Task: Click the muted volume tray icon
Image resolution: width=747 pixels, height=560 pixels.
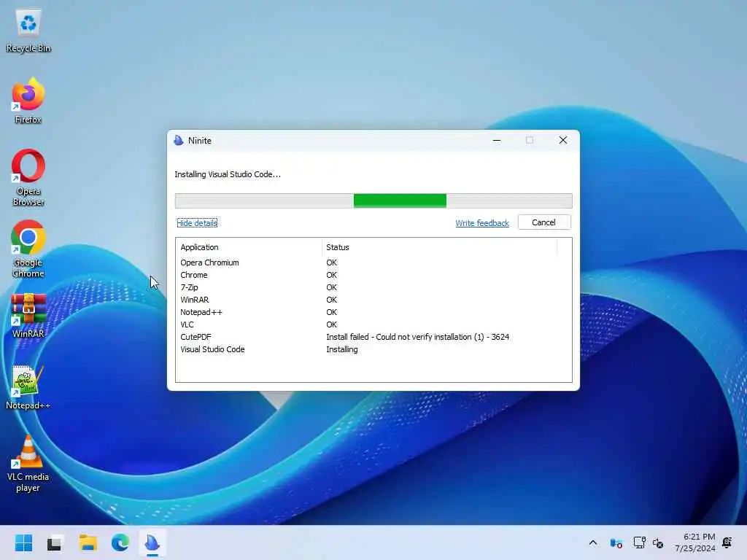Action: [x=659, y=542]
